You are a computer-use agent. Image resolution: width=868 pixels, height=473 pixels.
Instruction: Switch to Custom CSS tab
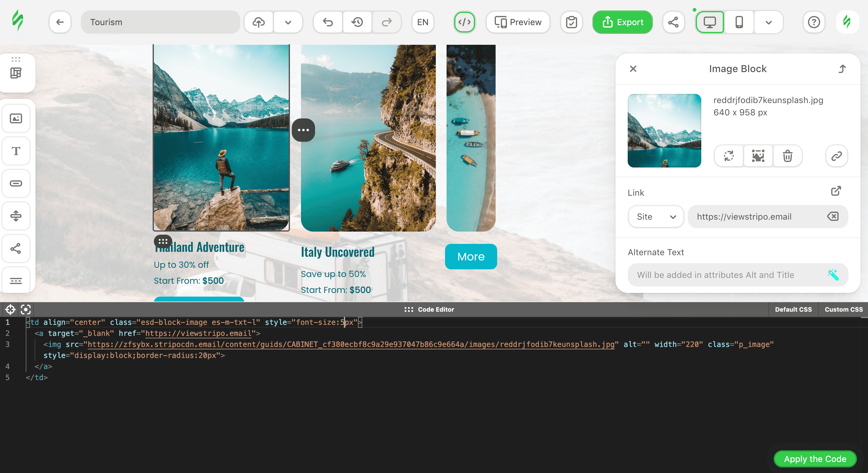pos(843,309)
